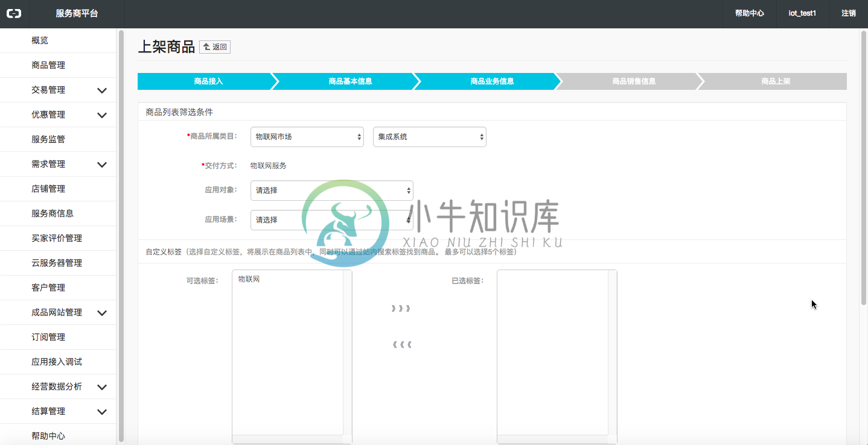Image resolution: width=868 pixels, height=445 pixels.
Task: Click the main page vertical scrollbar
Action: (x=863, y=169)
